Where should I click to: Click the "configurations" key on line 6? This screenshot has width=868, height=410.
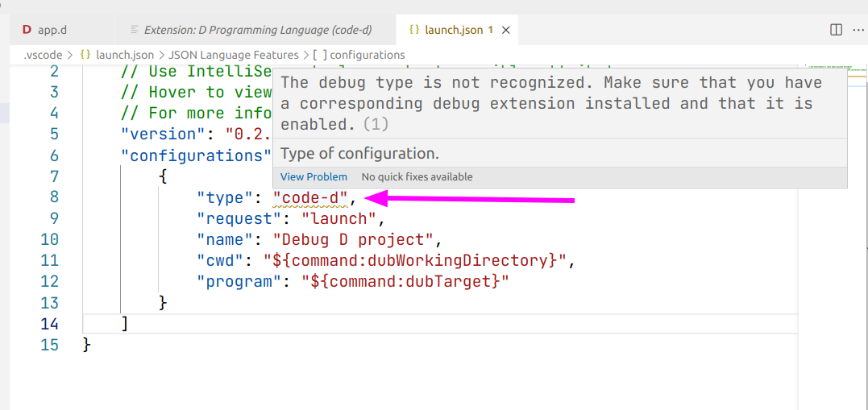point(197,155)
